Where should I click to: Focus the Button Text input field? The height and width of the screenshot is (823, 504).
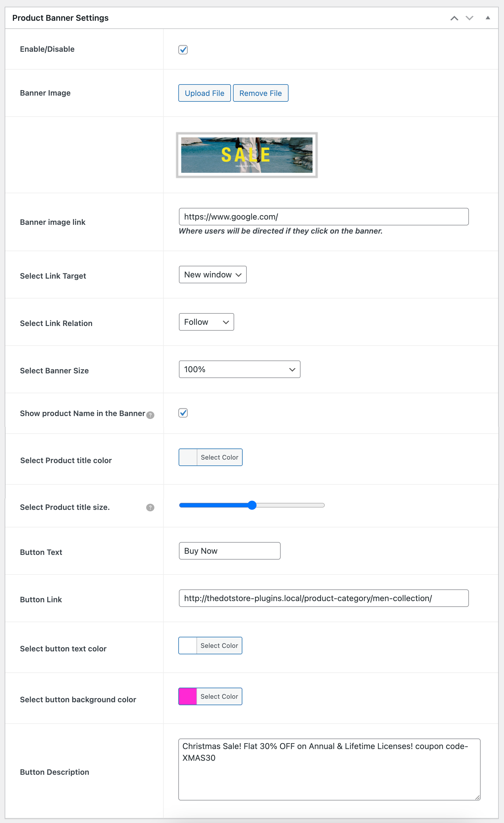click(229, 551)
